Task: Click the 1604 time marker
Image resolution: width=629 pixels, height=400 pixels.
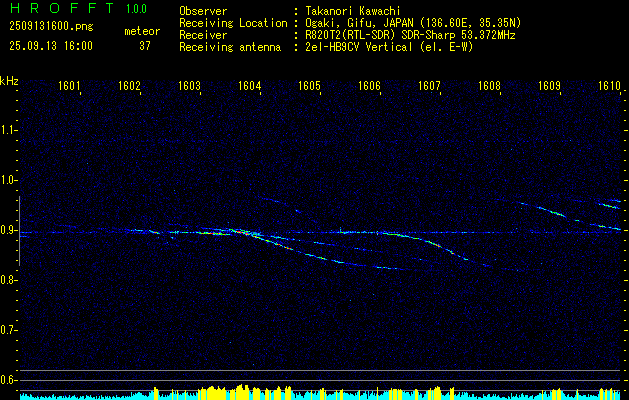Action: [250, 85]
